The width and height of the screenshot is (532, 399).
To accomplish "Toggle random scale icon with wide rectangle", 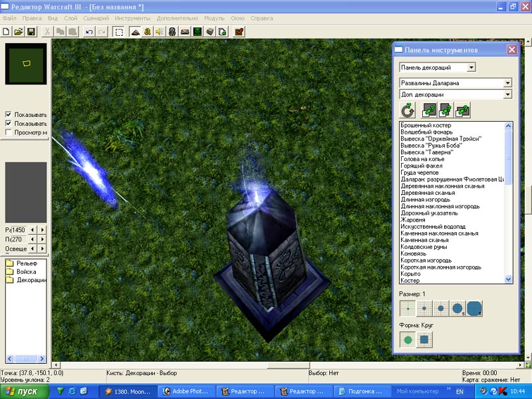I will [462, 110].
